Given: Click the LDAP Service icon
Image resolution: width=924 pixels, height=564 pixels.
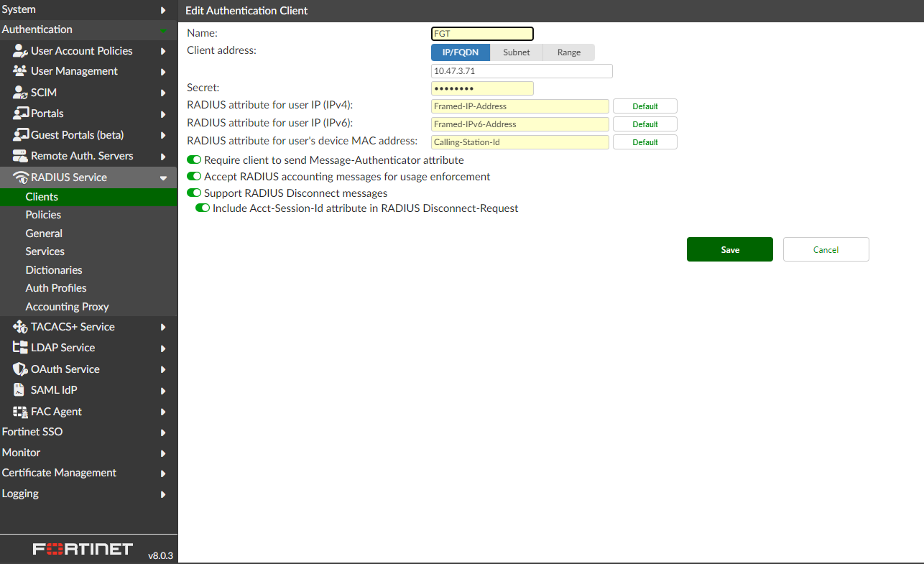Looking at the screenshot, I should [20, 348].
